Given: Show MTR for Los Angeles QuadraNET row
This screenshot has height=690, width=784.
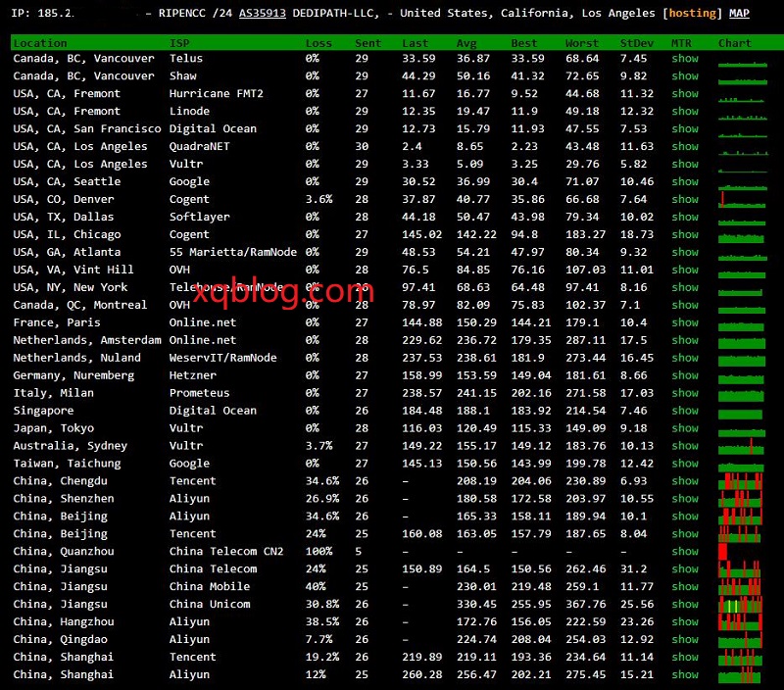Looking at the screenshot, I should tap(684, 146).
